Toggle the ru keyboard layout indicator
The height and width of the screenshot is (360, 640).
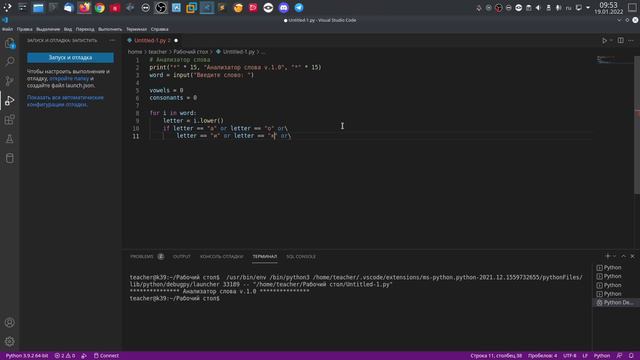[568, 8]
